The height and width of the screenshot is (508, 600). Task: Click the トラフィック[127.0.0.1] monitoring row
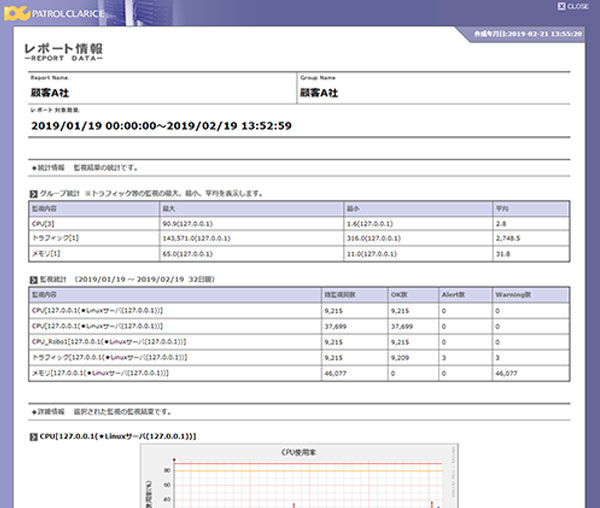(299, 358)
